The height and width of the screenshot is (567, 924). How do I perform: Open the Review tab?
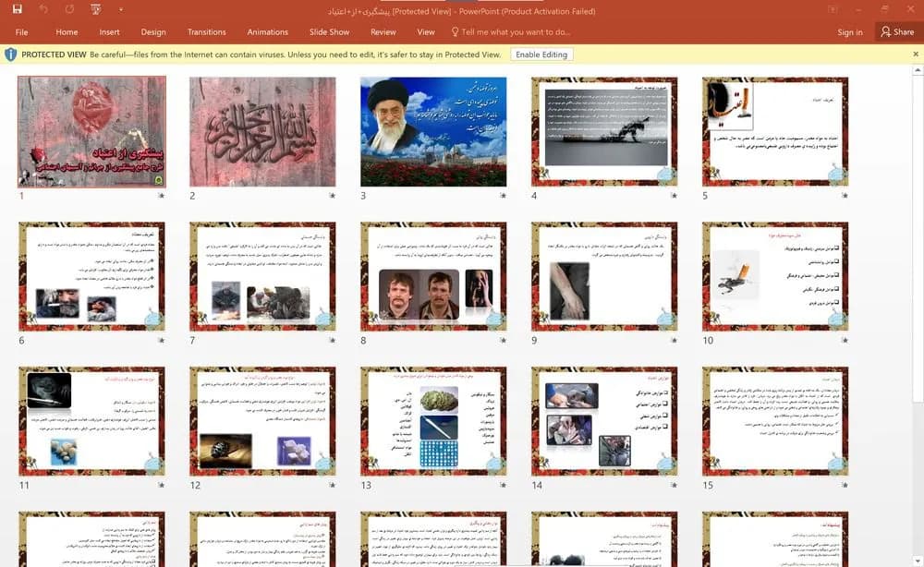pos(383,31)
